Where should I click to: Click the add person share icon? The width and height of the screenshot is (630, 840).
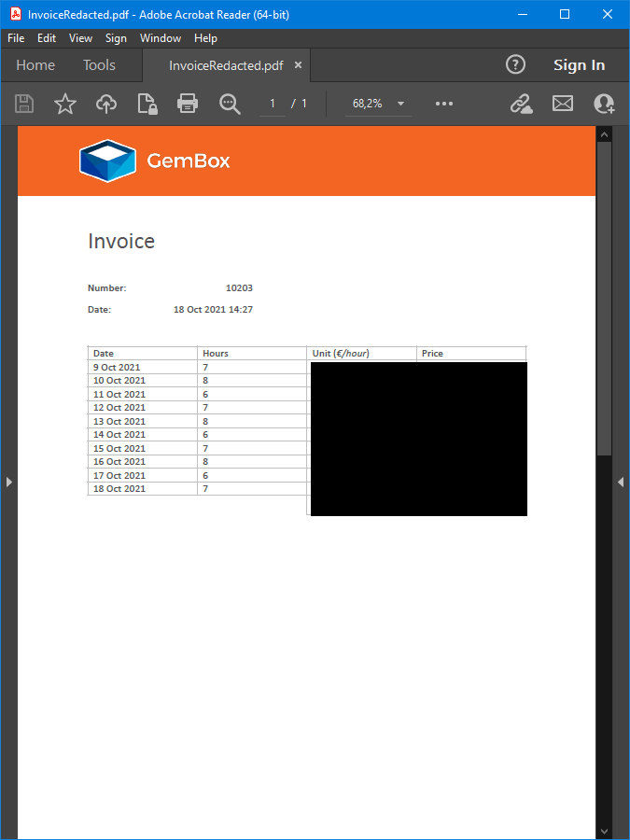tap(604, 104)
